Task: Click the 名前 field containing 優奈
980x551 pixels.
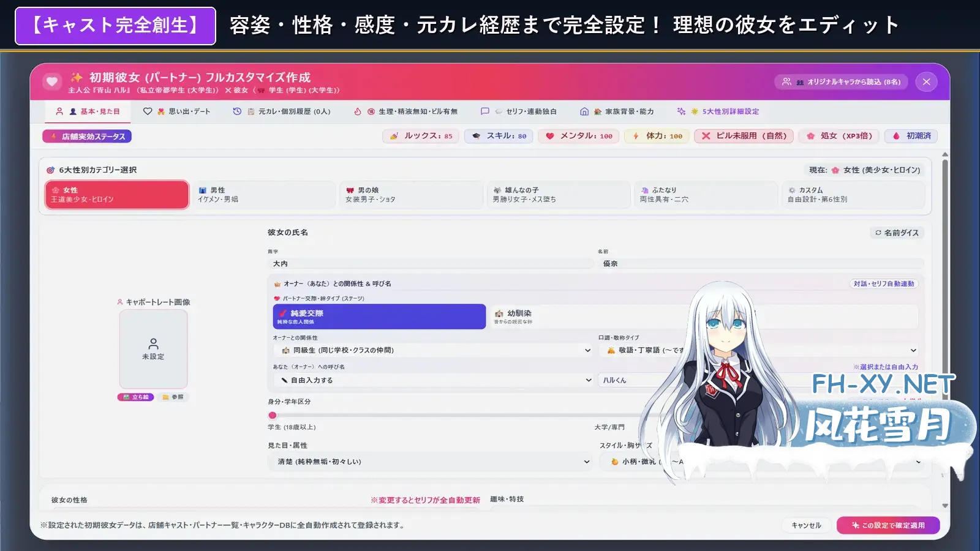Action: tap(761, 263)
